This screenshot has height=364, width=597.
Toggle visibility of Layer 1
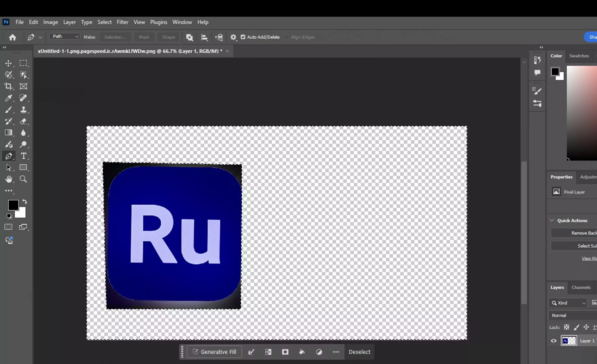[x=553, y=340]
